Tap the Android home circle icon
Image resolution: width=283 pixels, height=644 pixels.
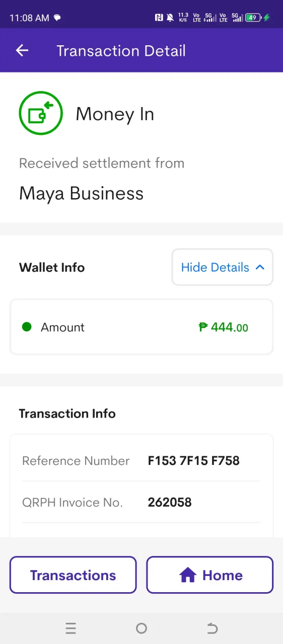pyautogui.click(x=141, y=628)
